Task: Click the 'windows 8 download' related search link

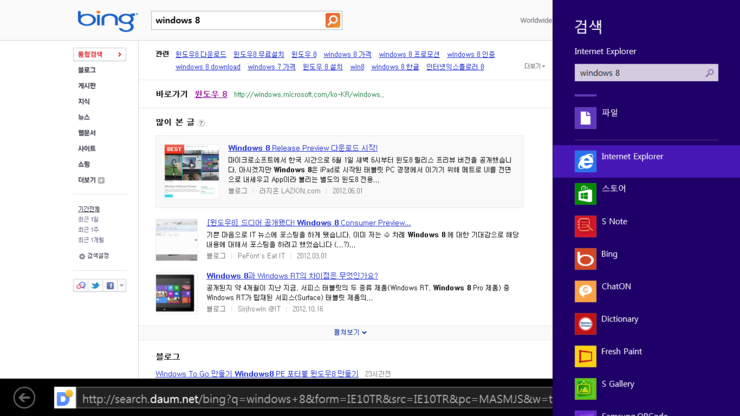Action: (208, 67)
